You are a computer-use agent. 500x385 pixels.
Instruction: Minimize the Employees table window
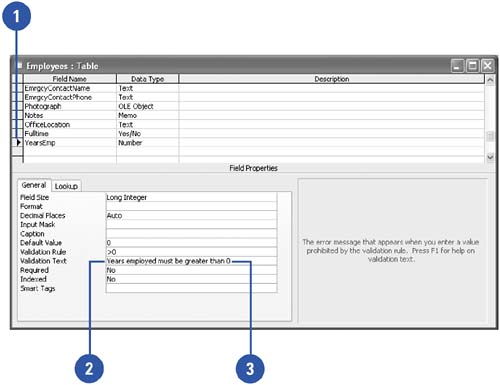click(x=457, y=66)
